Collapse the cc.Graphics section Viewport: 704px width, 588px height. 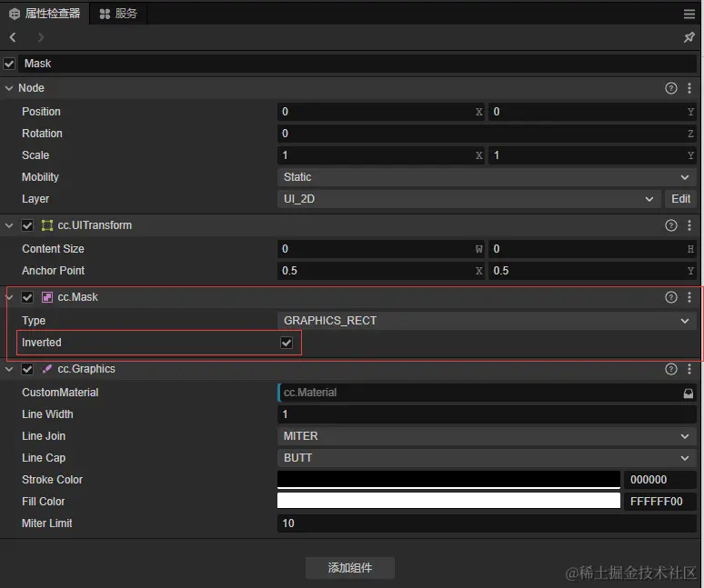pyautogui.click(x=9, y=369)
